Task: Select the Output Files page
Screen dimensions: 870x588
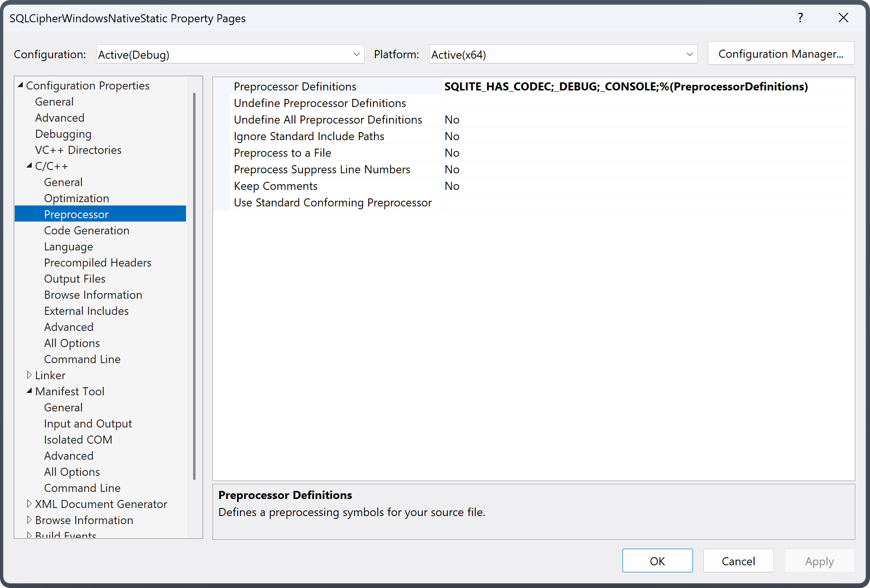Action: point(75,278)
